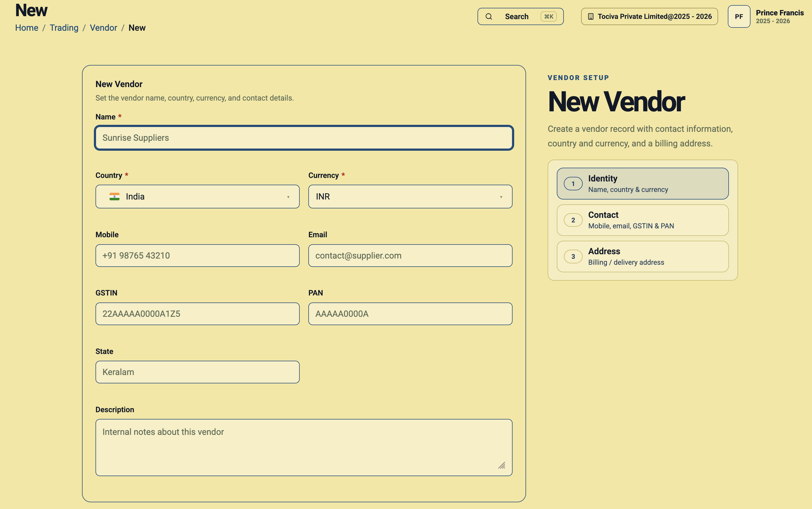Click the Create a vendor record description text
The width and height of the screenshot is (812, 509).
tap(640, 136)
